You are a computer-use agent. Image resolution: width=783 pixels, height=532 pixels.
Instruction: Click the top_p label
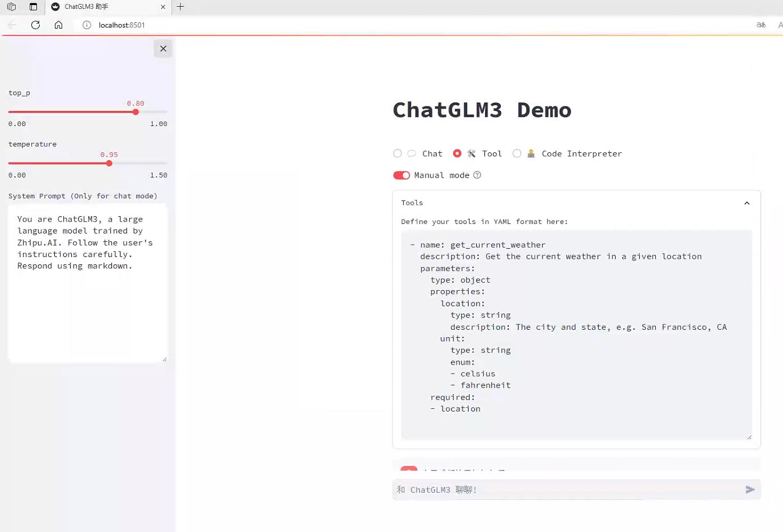click(x=19, y=93)
